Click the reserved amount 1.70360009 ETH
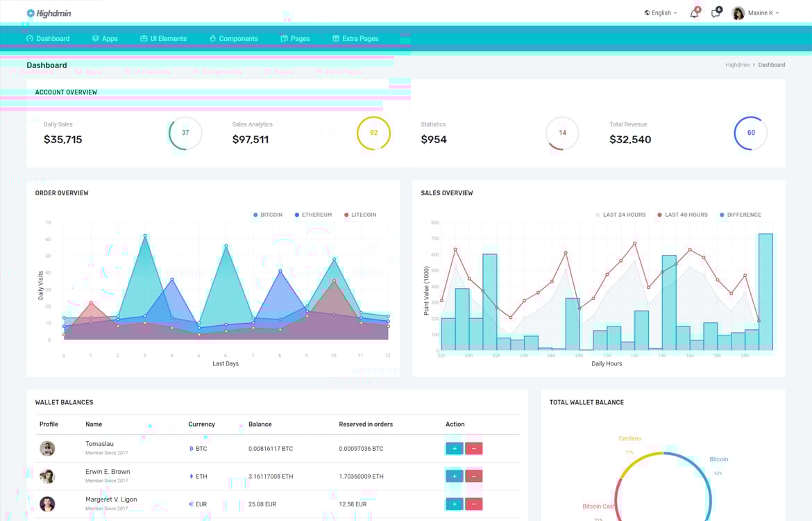This screenshot has height=521, width=812. [361, 477]
